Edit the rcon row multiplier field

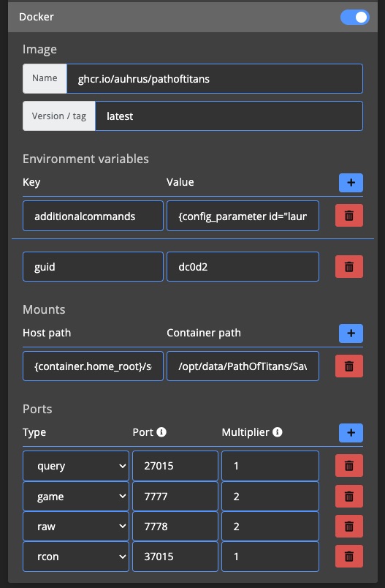tap(270, 556)
